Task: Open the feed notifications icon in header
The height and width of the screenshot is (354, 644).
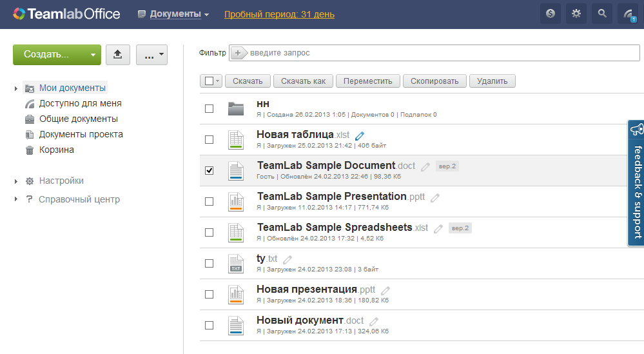Action: [x=628, y=14]
